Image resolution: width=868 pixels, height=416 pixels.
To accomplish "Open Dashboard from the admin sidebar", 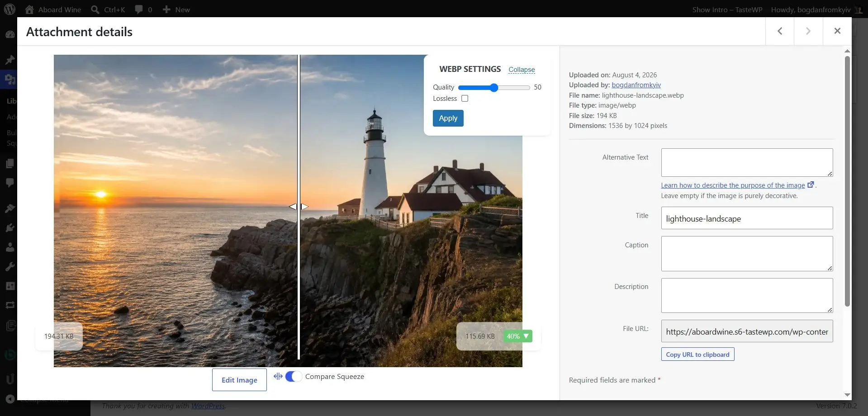I will [10, 34].
